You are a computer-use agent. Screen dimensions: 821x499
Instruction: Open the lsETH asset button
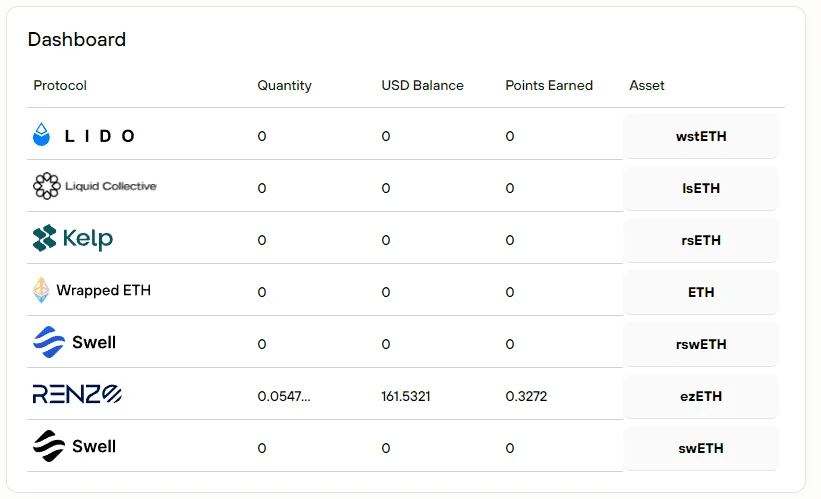click(x=701, y=188)
